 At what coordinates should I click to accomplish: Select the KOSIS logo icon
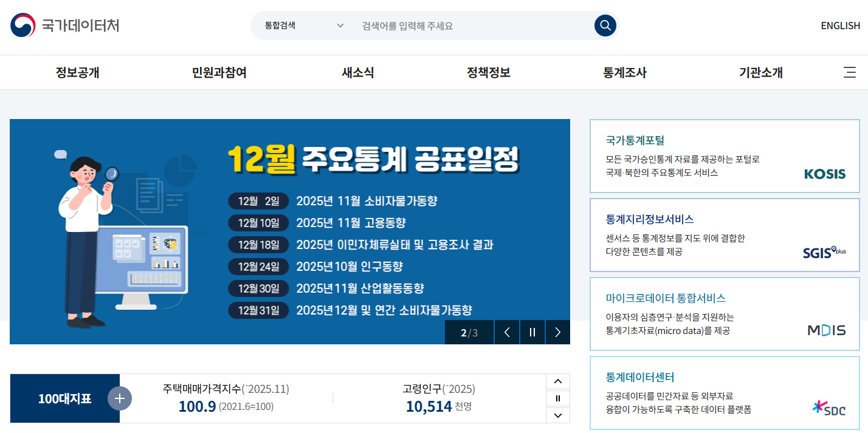pyautogui.click(x=824, y=174)
